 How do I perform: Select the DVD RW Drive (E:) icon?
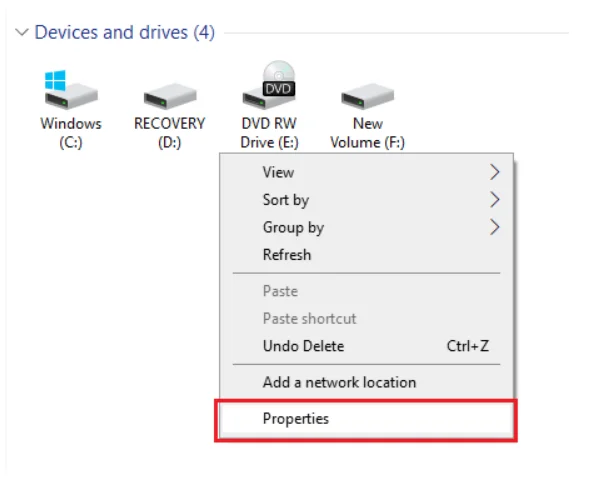[269, 85]
